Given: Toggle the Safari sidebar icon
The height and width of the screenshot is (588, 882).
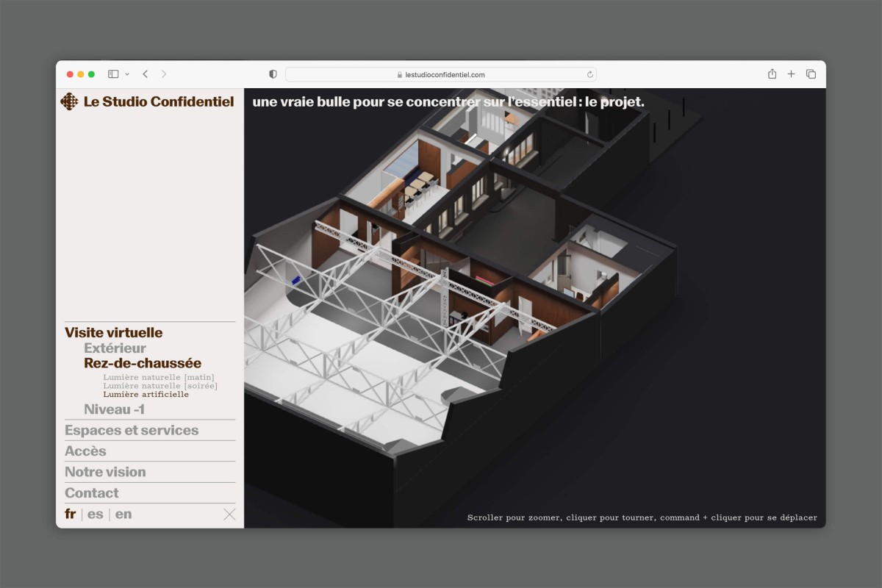Looking at the screenshot, I should 112,73.
